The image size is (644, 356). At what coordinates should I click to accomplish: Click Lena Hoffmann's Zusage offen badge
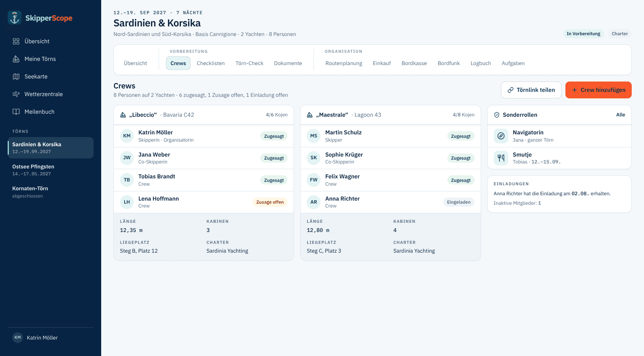[270, 202]
